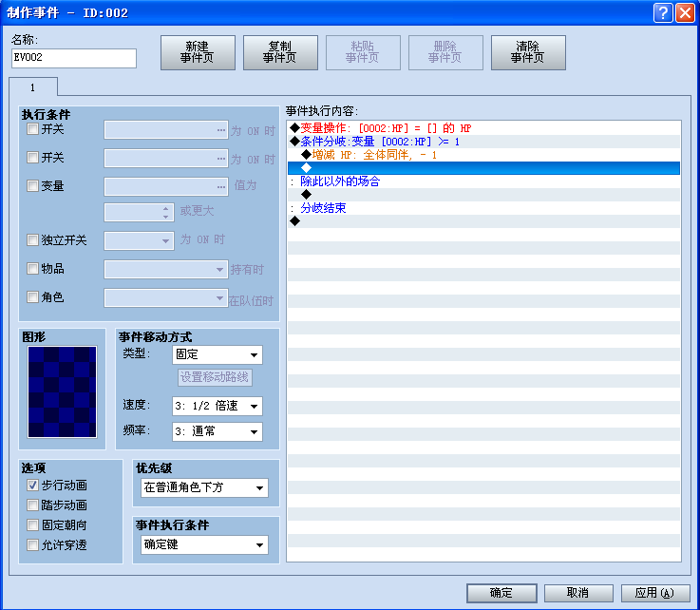Click the 新建事件页 button
This screenshot has width=700, height=610.
tap(198, 52)
